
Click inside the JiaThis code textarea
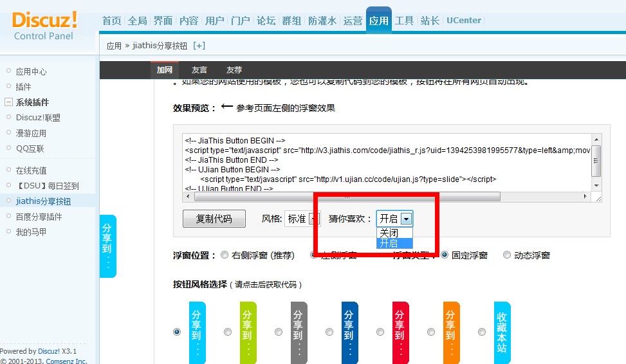pyautogui.click(x=387, y=163)
